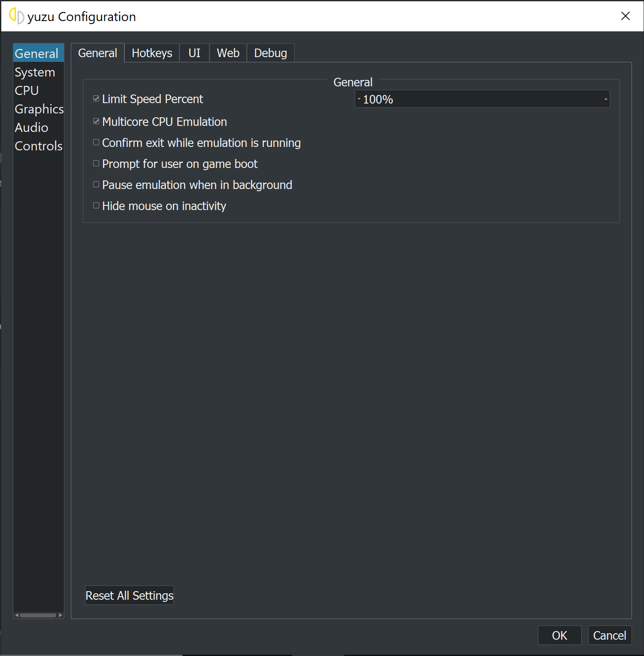
Task: Click the sidebar horizontal scrollbar thumb
Action: 38,615
